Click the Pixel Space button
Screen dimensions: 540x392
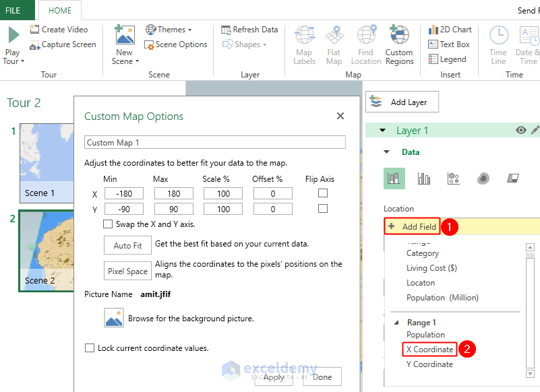click(x=127, y=271)
